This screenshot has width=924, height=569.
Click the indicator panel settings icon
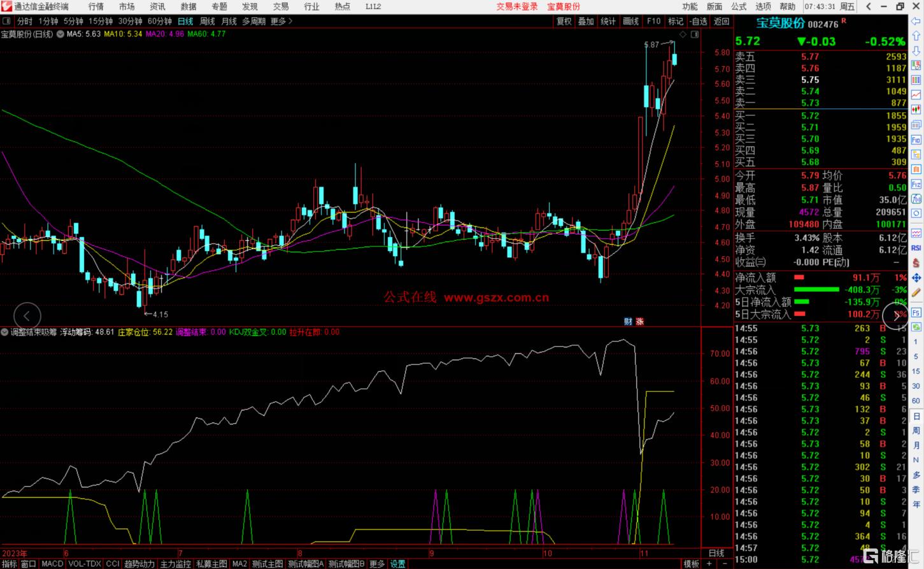pos(4,332)
